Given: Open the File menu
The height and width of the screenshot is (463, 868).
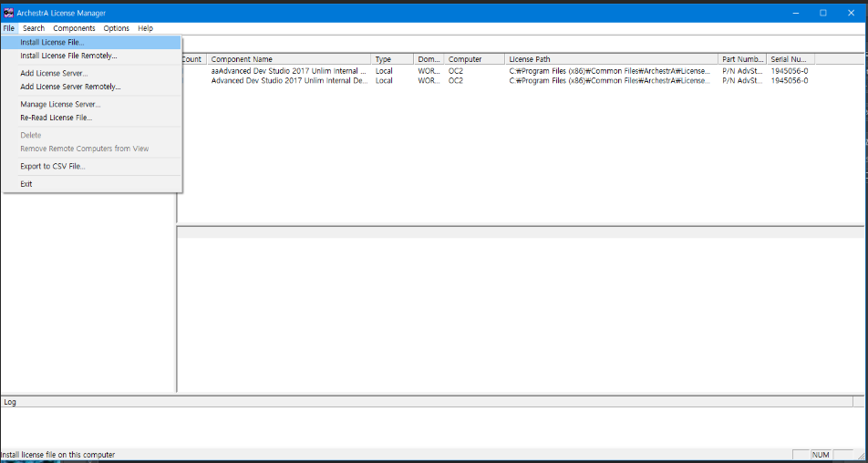Looking at the screenshot, I should 8,28.
